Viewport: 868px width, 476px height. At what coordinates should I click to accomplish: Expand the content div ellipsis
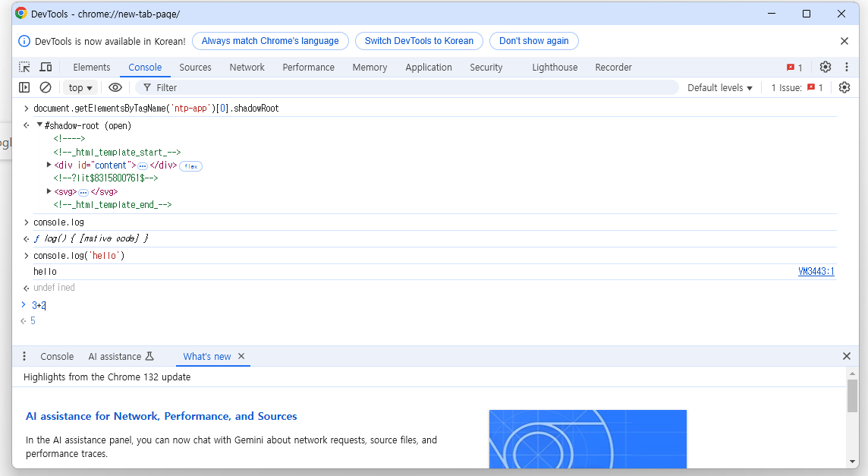click(x=143, y=166)
